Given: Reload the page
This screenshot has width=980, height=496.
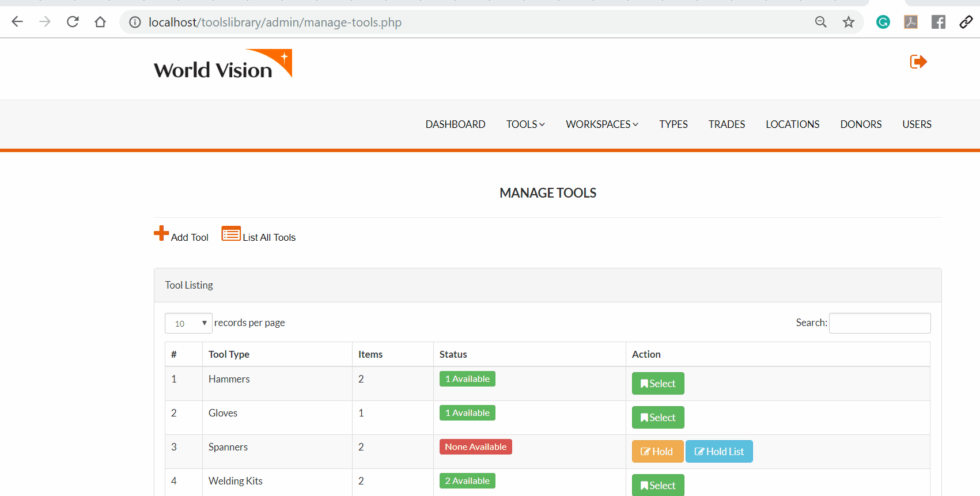Looking at the screenshot, I should 73,22.
